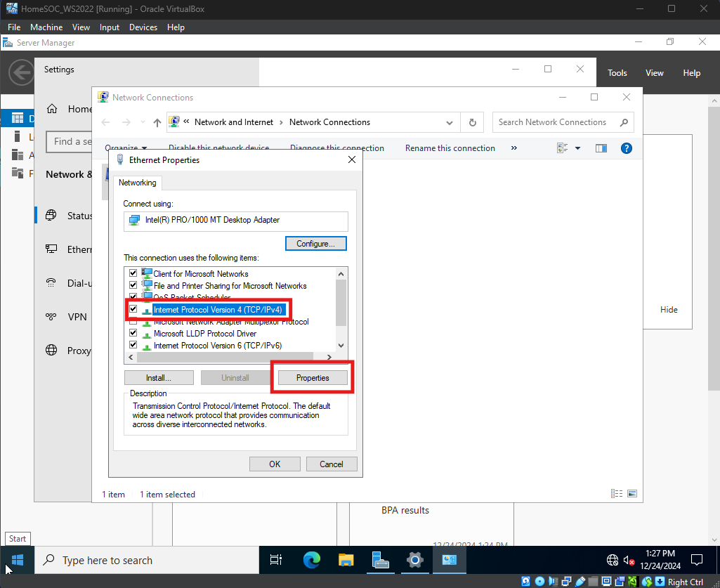
Task: Click the Properties button
Action: [313, 378]
